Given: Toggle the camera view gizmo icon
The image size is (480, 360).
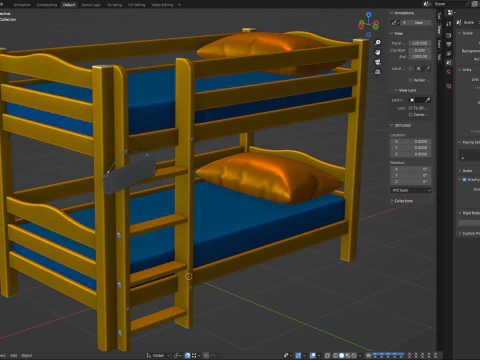Looking at the screenshot, I should (x=377, y=62).
